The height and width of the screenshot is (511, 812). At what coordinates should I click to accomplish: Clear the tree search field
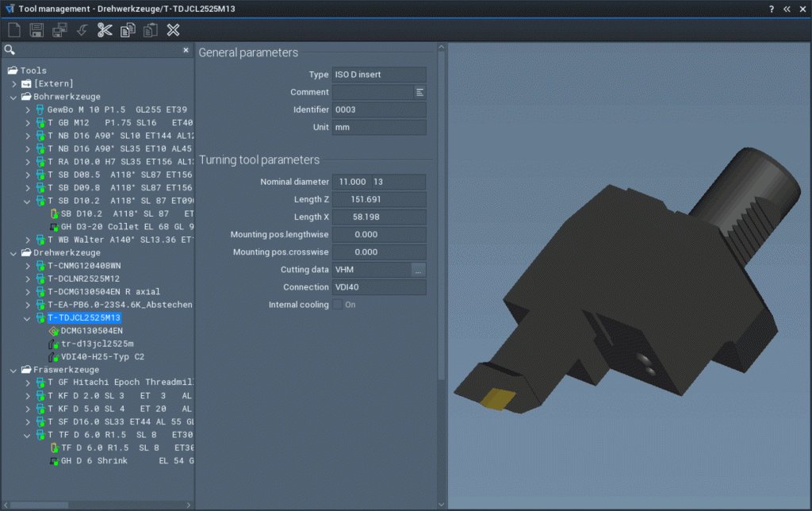(x=186, y=50)
